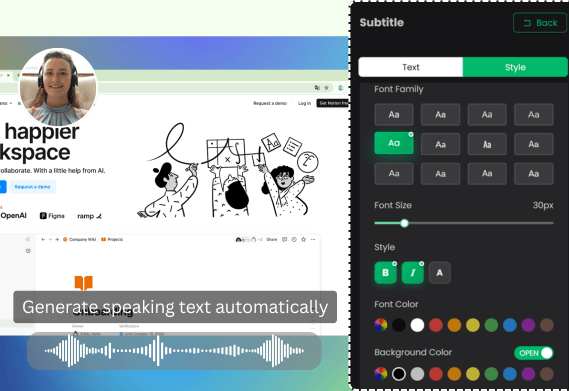Set Font Color to brown
569x391 pixels.
(x=547, y=325)
